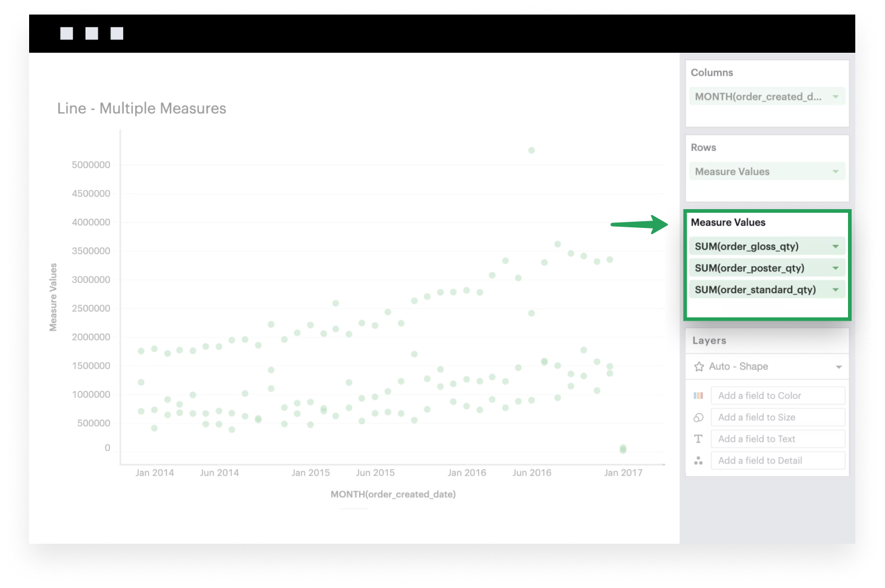Click the Add a field to Color box
Viewport: 885px width, 588px height.
(x=777, y=395)
